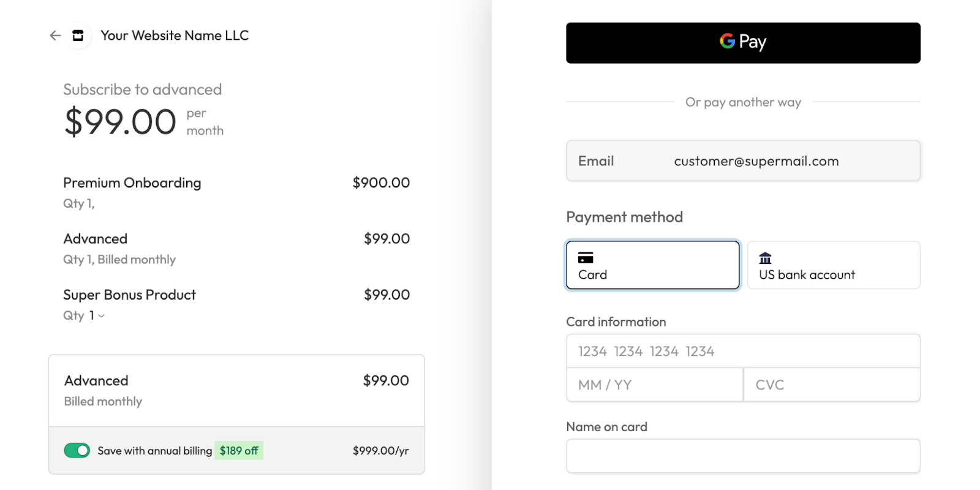980x490 pixels.
Task: Click the storefront merchant icon
Action: click(x=78, y=36)
